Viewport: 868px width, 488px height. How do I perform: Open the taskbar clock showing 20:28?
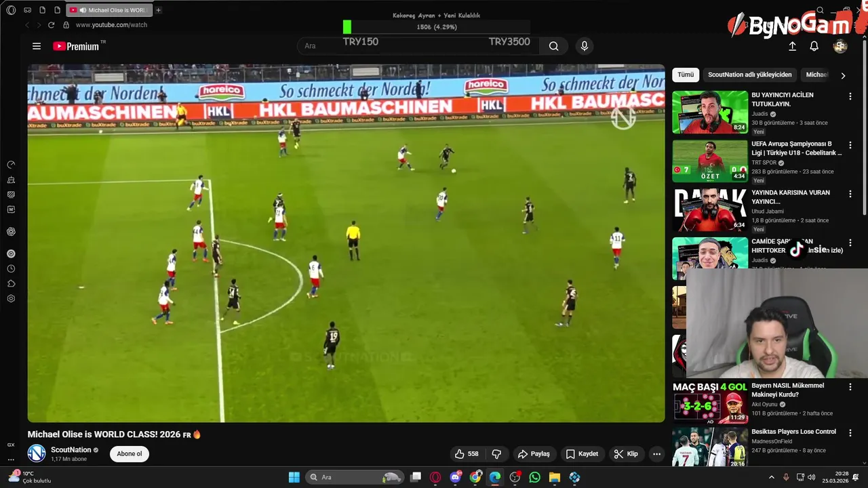click(835, 477)
